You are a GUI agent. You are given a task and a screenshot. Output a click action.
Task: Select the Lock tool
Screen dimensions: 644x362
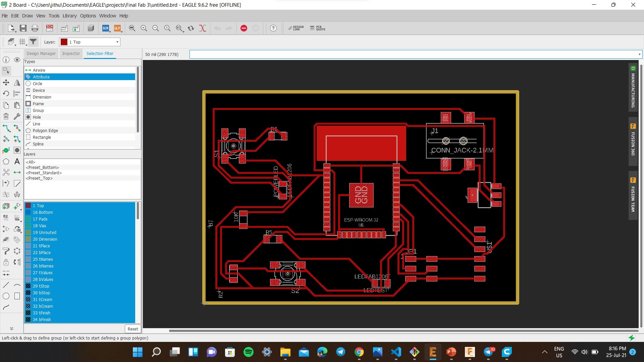(6, 262)
